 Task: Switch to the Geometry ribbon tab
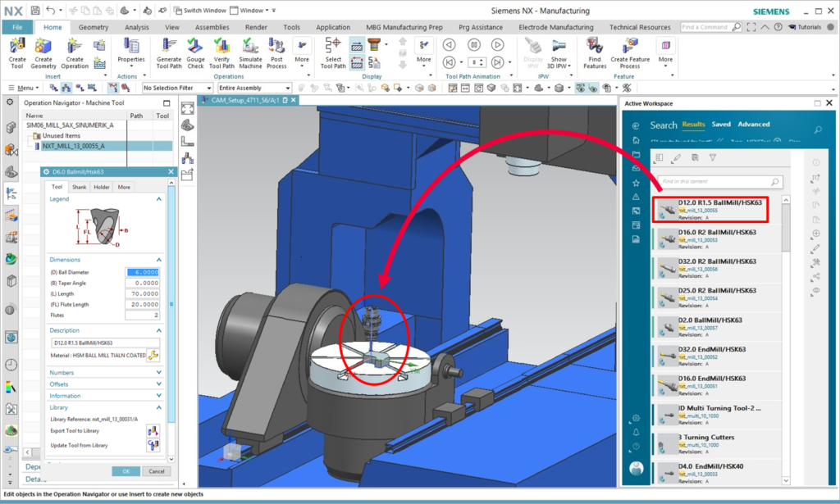(x=95, y=26)
